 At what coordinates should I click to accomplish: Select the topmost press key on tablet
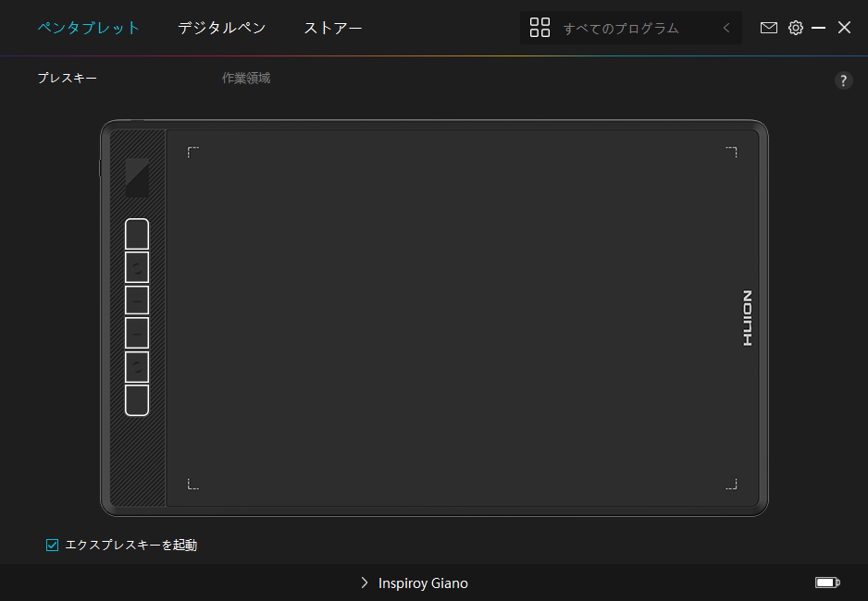(137, 235)
